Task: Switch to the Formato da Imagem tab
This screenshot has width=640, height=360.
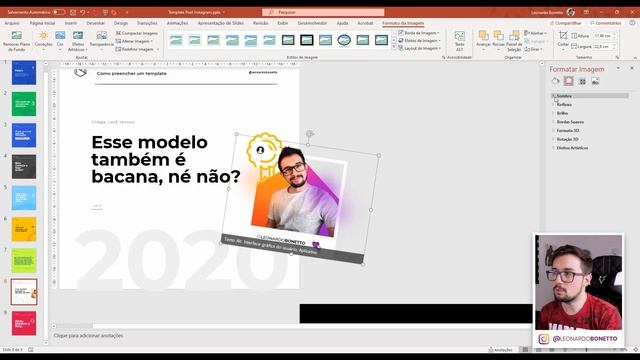Action: point(403,23)
